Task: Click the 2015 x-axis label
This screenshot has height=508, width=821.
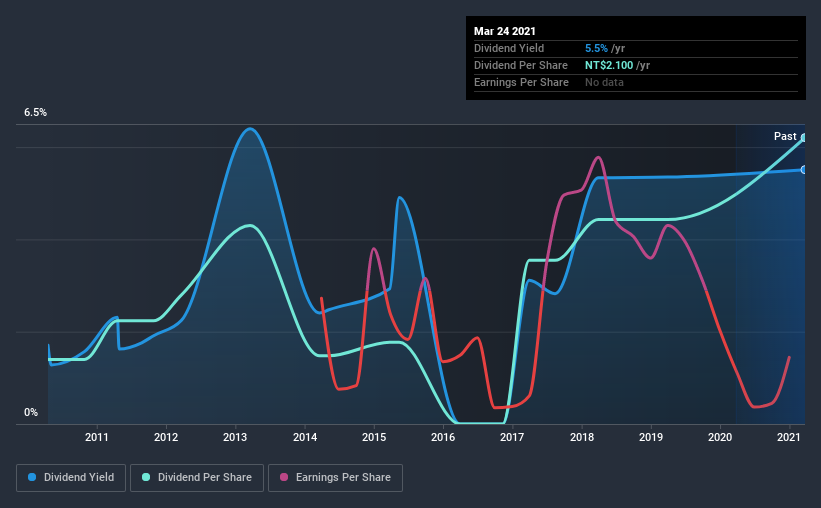Action: tap(374, 437)
